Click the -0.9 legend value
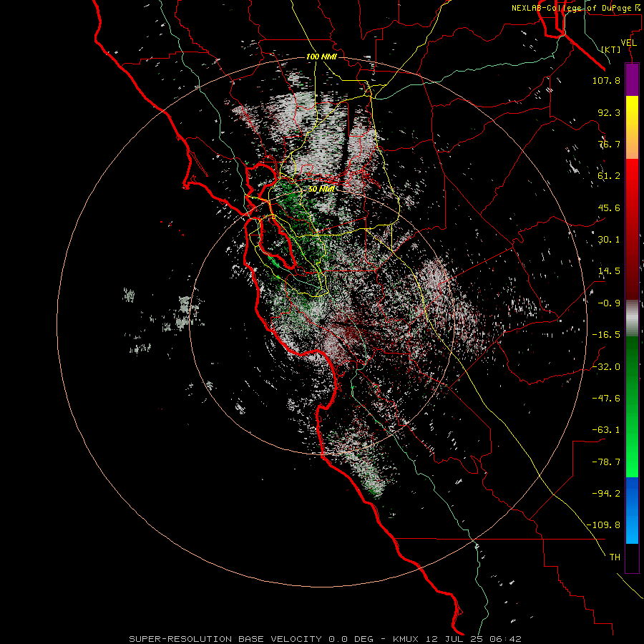Image resolution: width=644 pixels, height=644 pixels. point(609,303)
